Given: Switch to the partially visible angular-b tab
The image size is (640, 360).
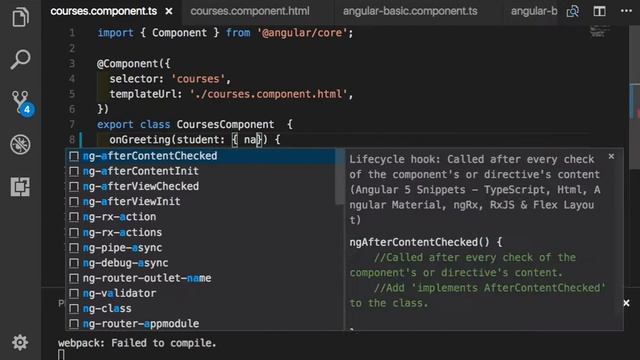Looking at the screenshot, I should [533, 11].
